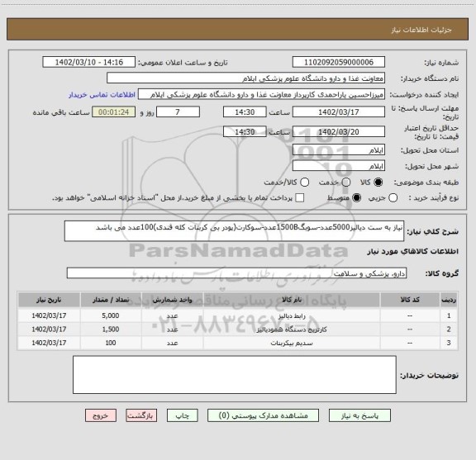This screenshot has height=460, width=476.
Task: Click the واحد شمارش column header
Action: 172,300
